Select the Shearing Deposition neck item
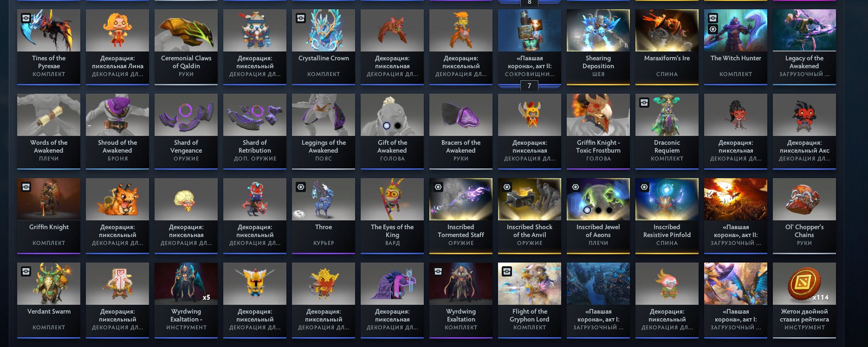The height and width of the screenshot is (347, 868). pyautogui.click(x=598, y=47)
